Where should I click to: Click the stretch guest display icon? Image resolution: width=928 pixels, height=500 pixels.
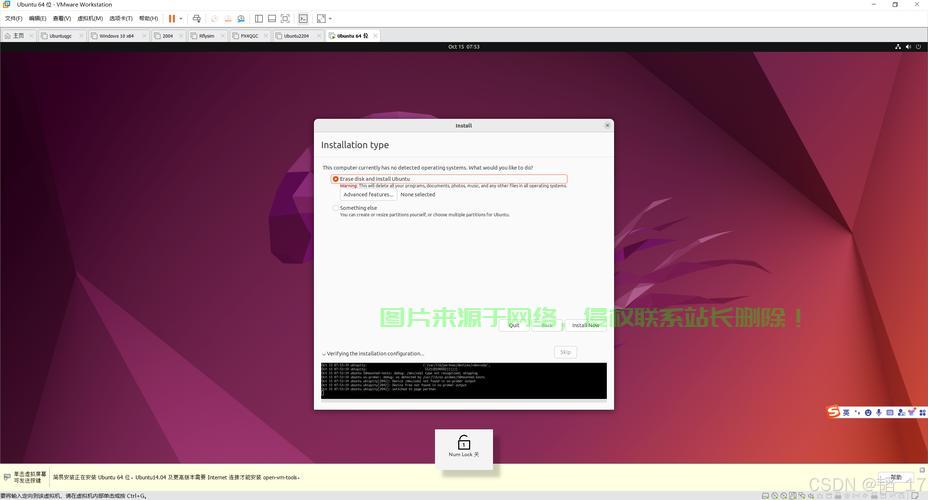click(321, 19)
